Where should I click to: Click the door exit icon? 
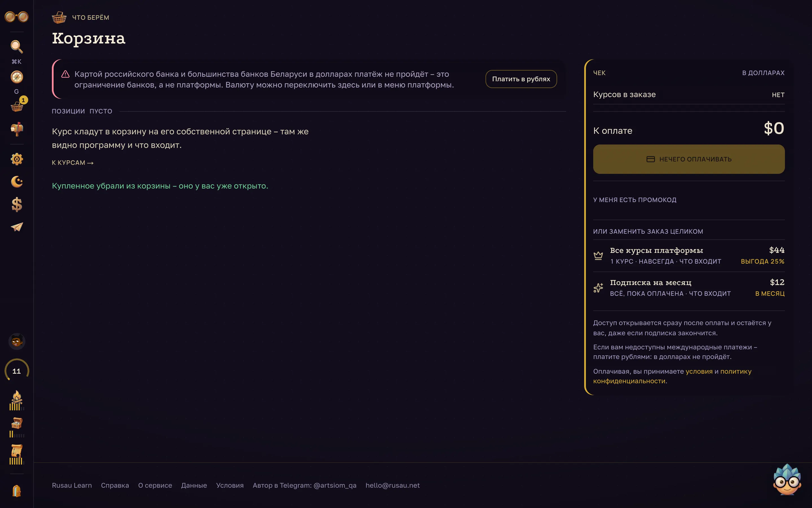pos(16,491)
